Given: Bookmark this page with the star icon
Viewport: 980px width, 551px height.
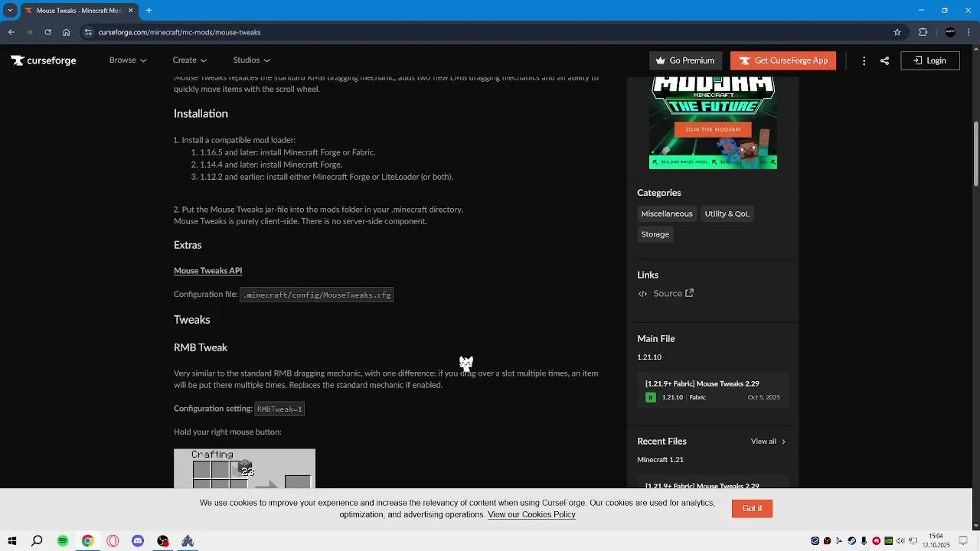Looking at the screenshot, I should click(897, 32).
